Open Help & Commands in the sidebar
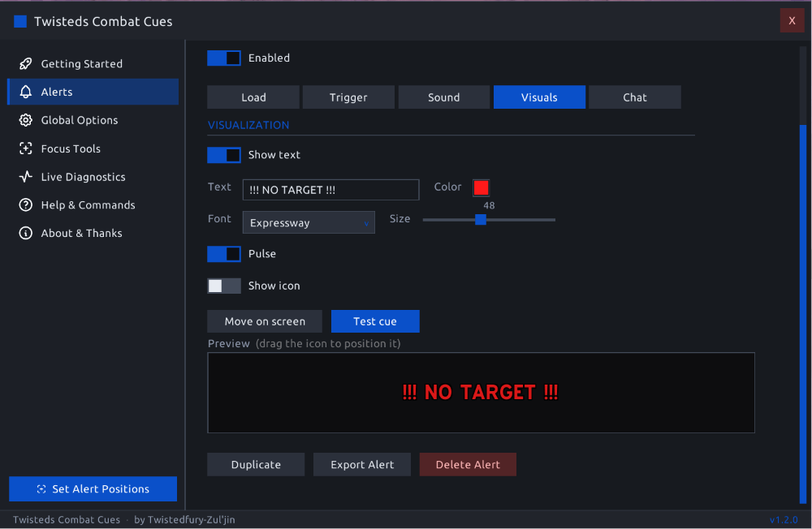The height and width of the screenshot is (529, 812). click(x=93, y=205)
